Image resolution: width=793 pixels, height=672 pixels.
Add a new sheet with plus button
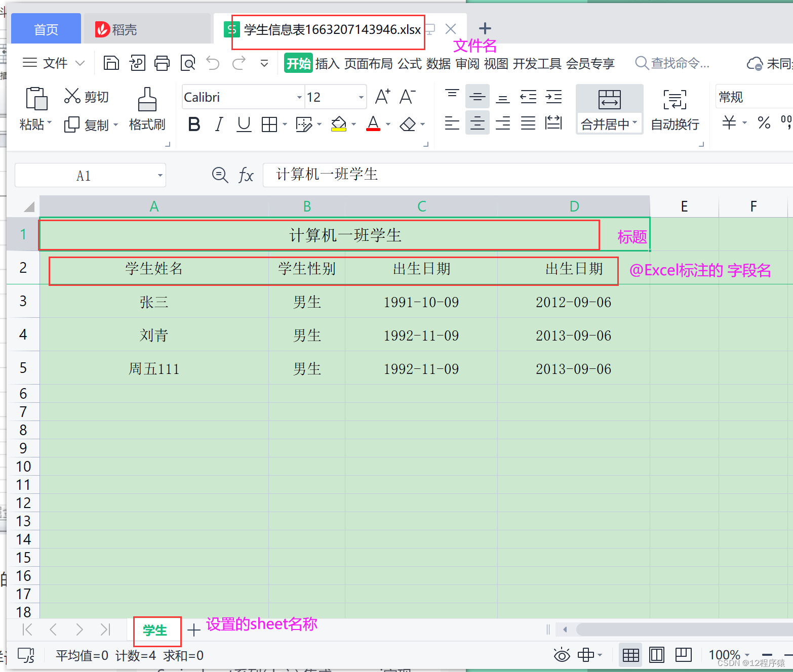point(194,630)
